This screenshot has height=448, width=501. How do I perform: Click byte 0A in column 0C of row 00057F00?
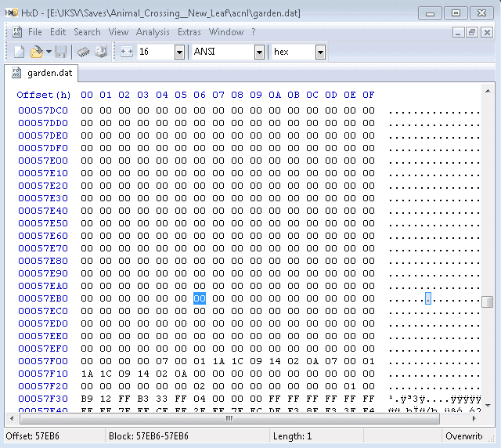[312, 361]
